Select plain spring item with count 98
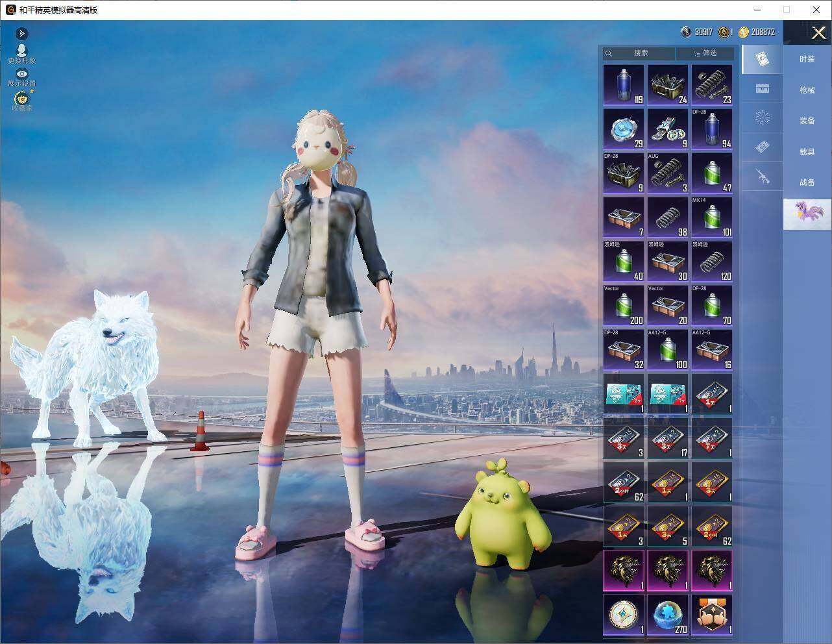The height and width of the screenshot is (644, 832). [x=668, y=217]
